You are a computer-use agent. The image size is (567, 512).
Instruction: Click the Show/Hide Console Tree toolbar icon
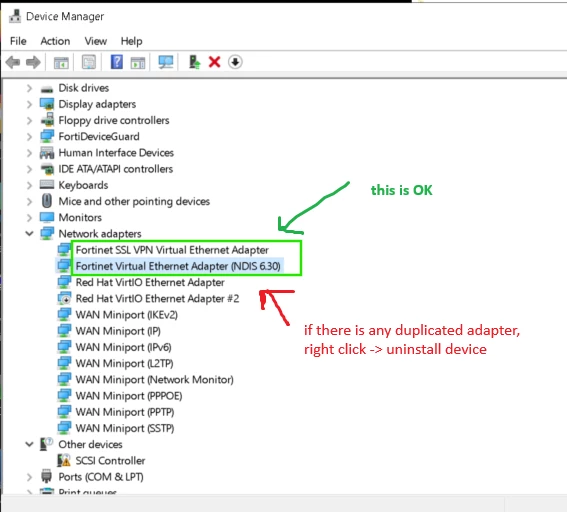(61, 63)
